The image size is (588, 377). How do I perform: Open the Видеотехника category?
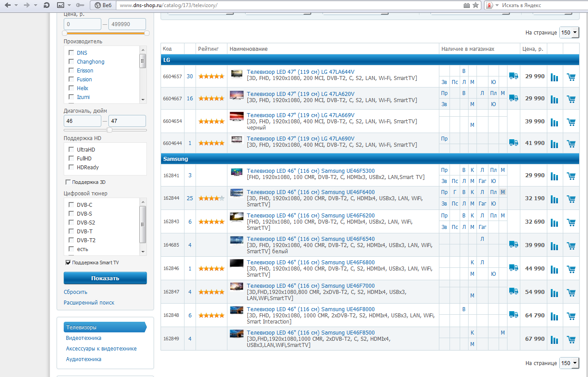click(84, 338)
